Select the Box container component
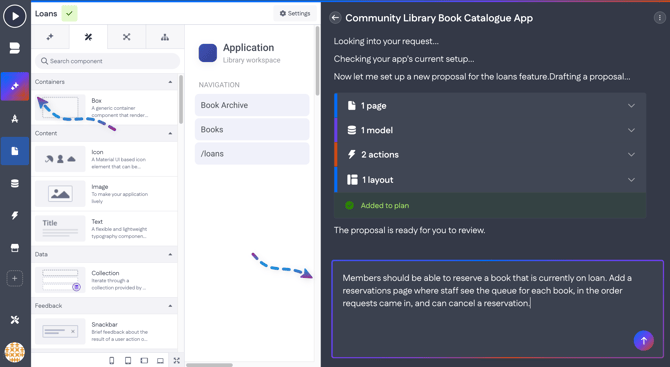The height and width of the screenshot is (367, 670). (104, 108)
